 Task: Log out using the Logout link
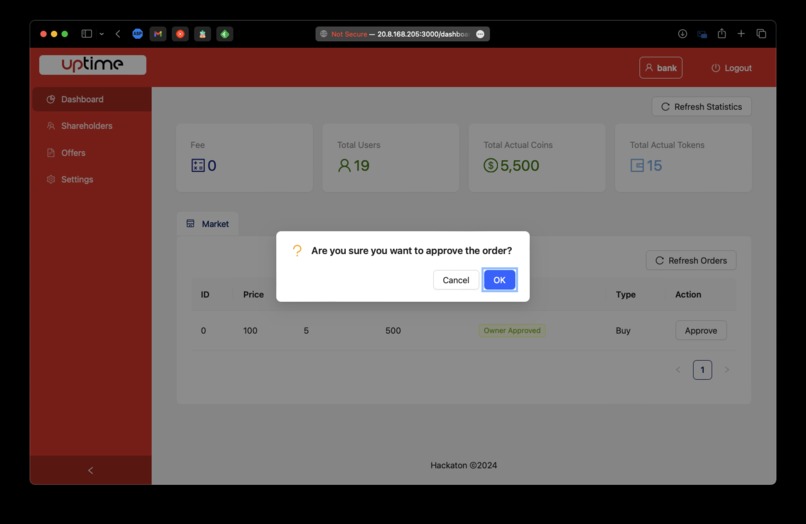click(731, 68)
